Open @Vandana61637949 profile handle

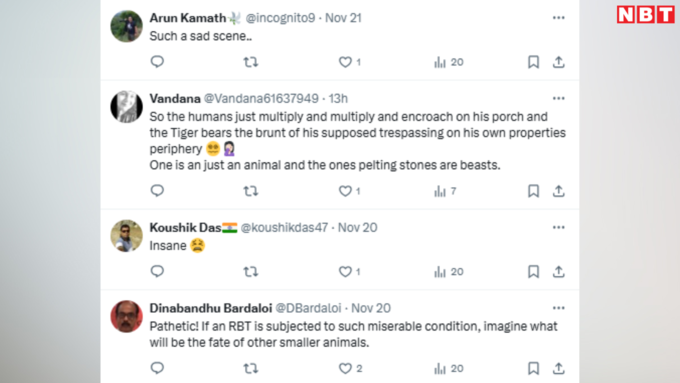tap(261, 98)
